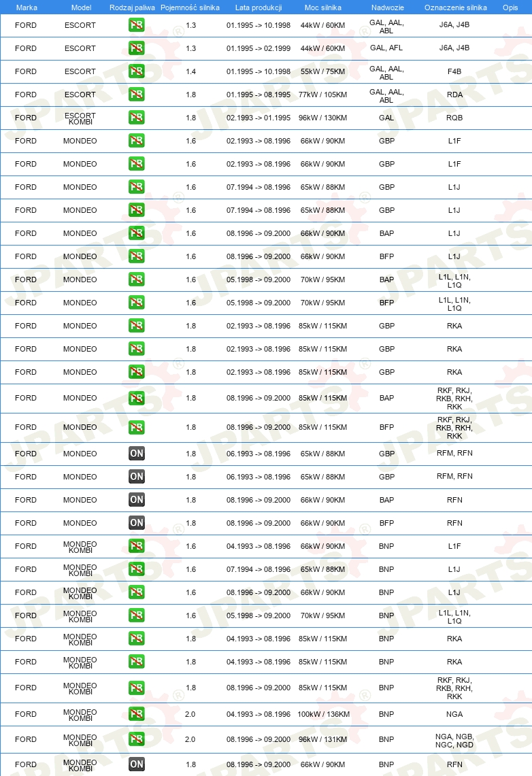Click the 55kW / 75KM power cell
Viewport: 532px width, 776px height.
point(322,71)
